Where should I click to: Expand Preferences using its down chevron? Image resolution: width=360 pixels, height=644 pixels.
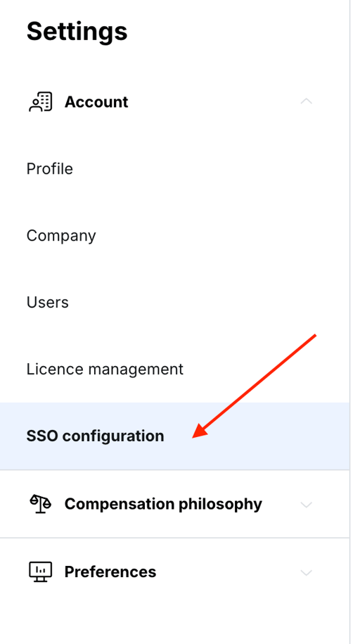point(307,572)
